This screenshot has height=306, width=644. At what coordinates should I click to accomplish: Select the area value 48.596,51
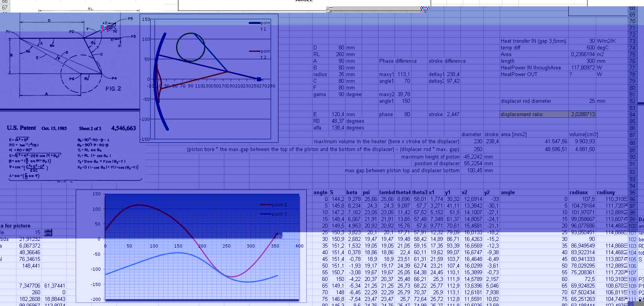pos(534,149)
